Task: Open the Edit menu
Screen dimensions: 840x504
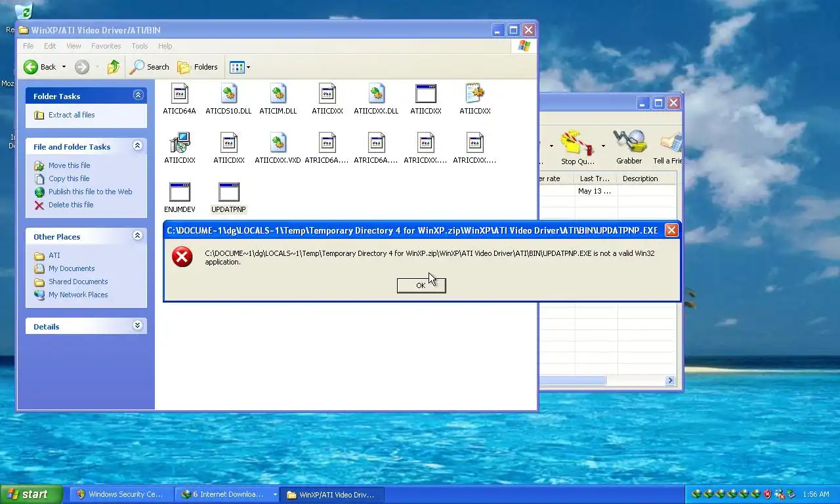Action: click(50, 46)
